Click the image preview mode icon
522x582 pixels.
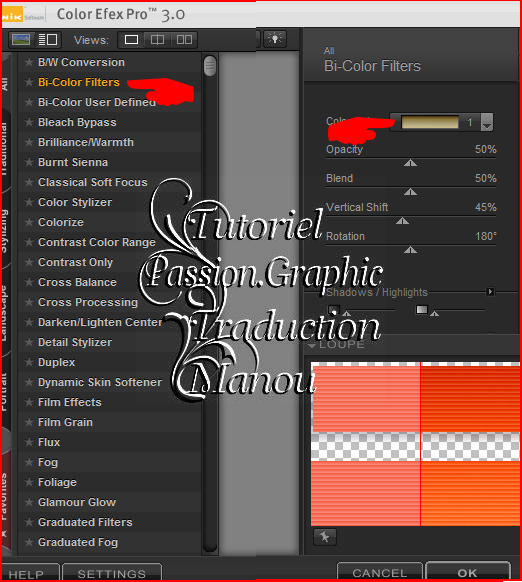click(21, 39)
